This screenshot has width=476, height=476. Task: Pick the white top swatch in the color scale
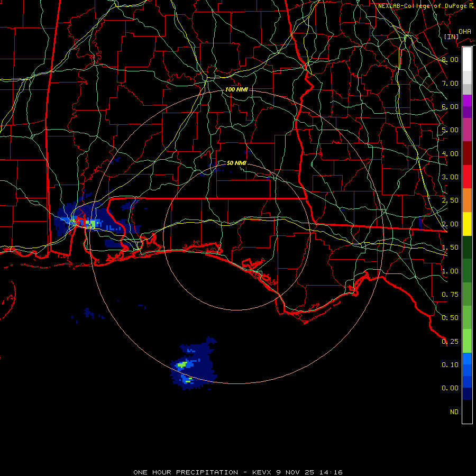point(467,59)
